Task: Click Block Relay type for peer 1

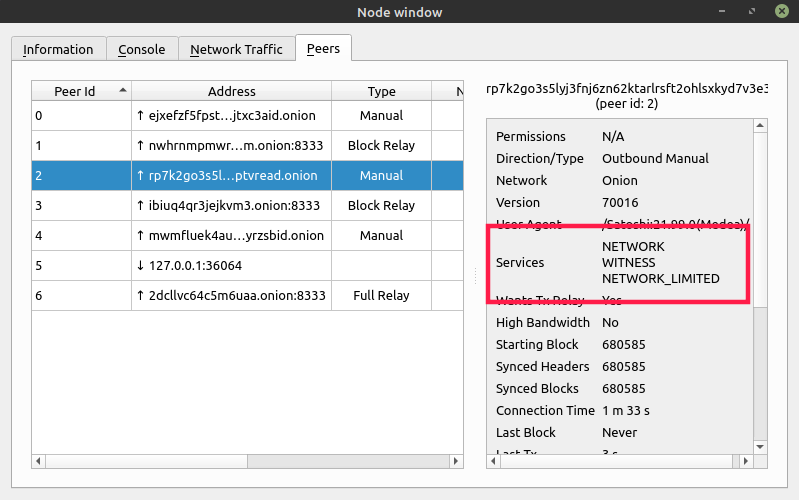Action: pyautogui.click(x=381, y=146)
